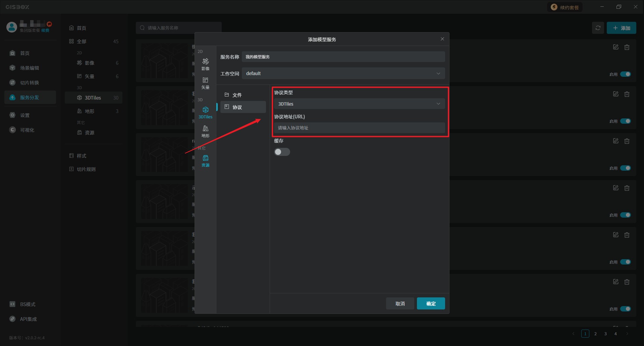Select the 资源 resource icon in dialog
Screen dimensions: 644x346
pos(205,160)
